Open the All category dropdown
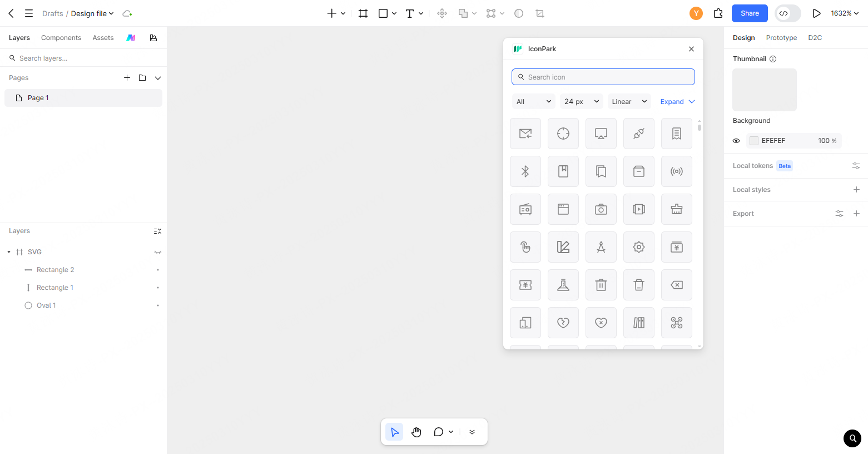 tap(533, 101)
